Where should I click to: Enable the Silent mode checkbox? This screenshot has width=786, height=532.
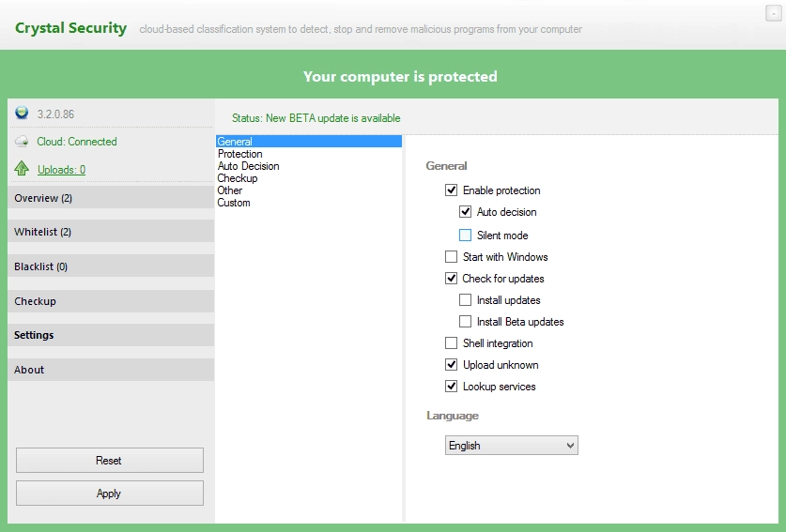tap(465, 235)
